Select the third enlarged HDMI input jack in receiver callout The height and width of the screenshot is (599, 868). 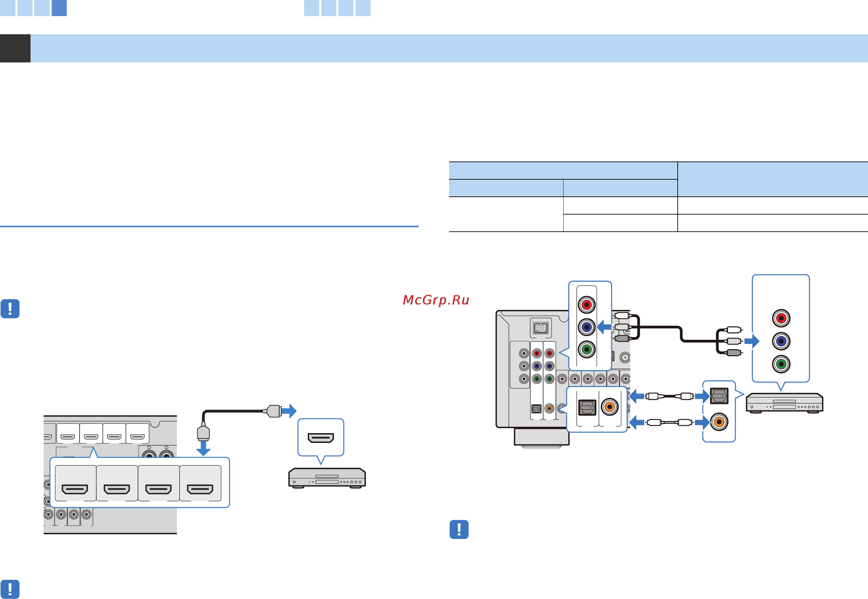(x=158, y=489)
